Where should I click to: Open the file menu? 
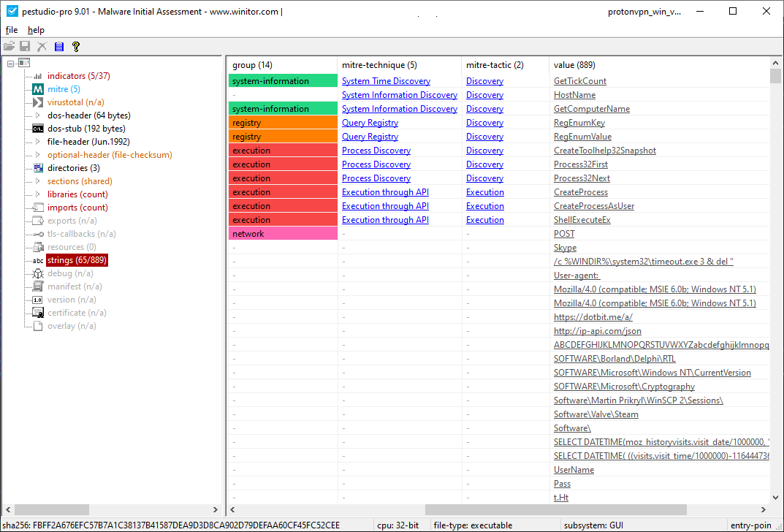click(x=11, y=30)
